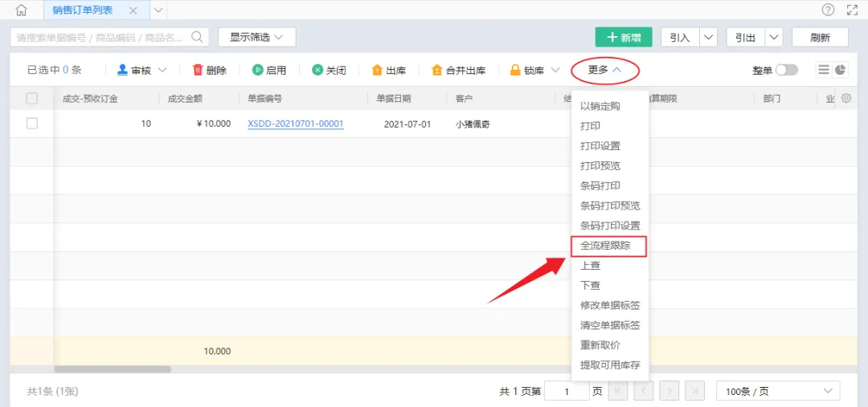Switch to list view icon
This screenshot has height=407, width=868.
coord(824,70)
